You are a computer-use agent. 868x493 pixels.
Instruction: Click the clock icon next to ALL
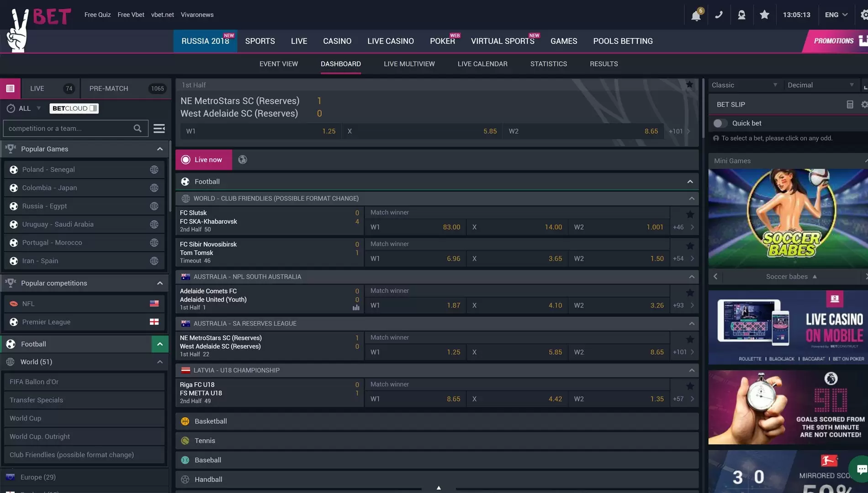click(x=11, y=108)
